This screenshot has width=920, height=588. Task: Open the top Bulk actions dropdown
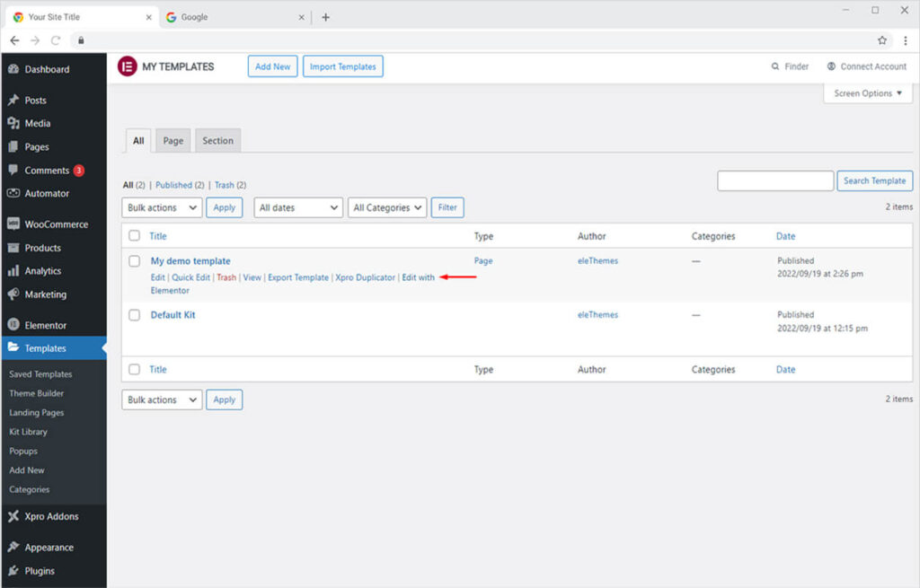click(x=162, y=207)
